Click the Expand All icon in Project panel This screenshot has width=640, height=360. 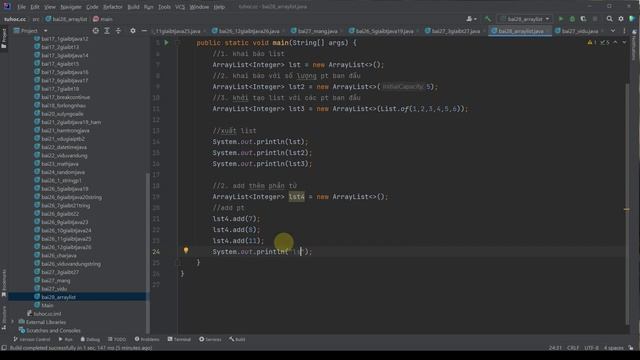[x=107, y=31]
